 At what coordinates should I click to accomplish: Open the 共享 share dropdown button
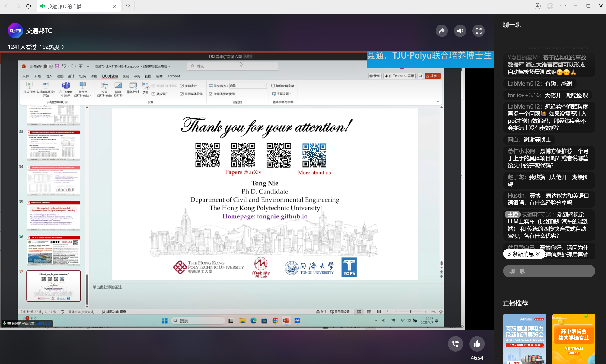pos(433,76)
